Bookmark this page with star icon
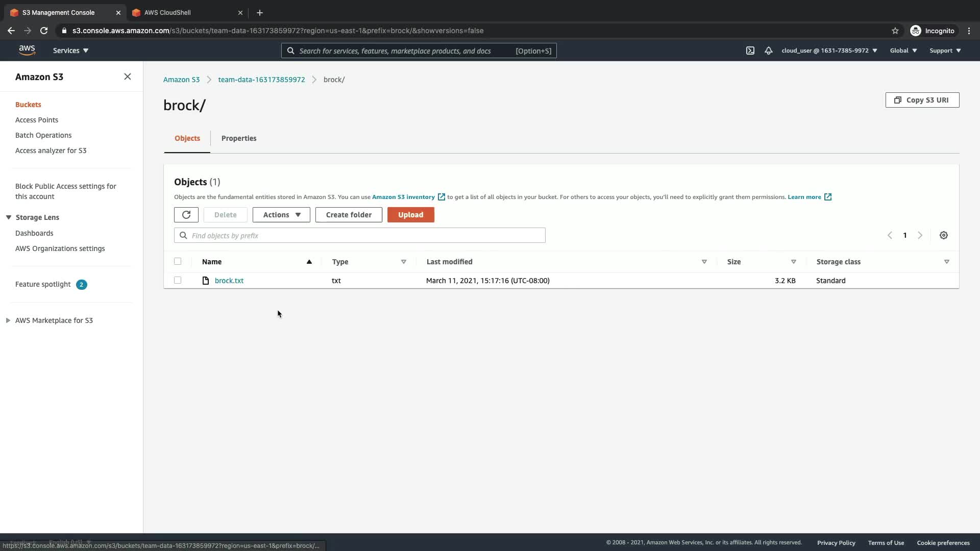Screen dimensions: 980x551 pyautogui.click(x=895, y=31)
